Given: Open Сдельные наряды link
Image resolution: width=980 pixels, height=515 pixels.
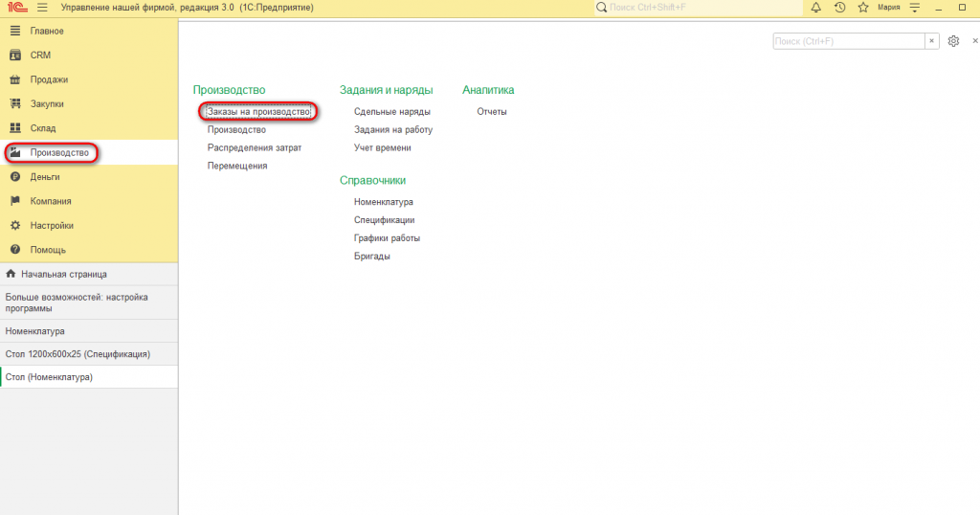Looking at the screenshot, I should 391,112.
